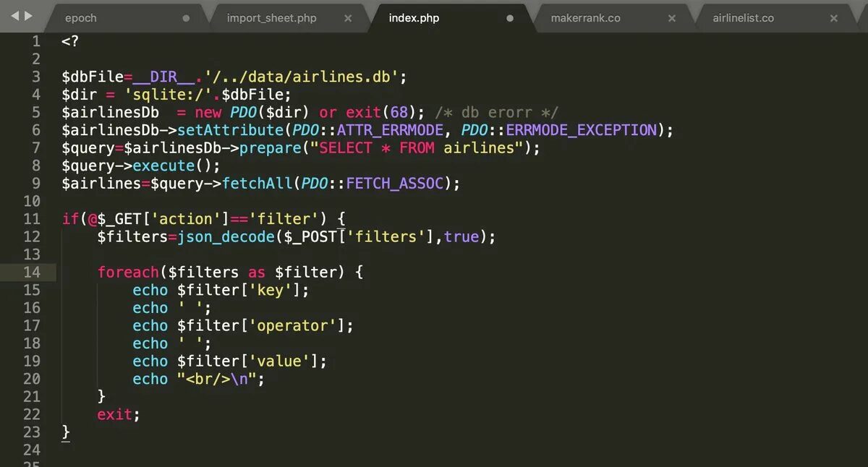This screenshot has height=467, width=868.
Task: Click line number 1 in gutter
Action: click(36, 41)
